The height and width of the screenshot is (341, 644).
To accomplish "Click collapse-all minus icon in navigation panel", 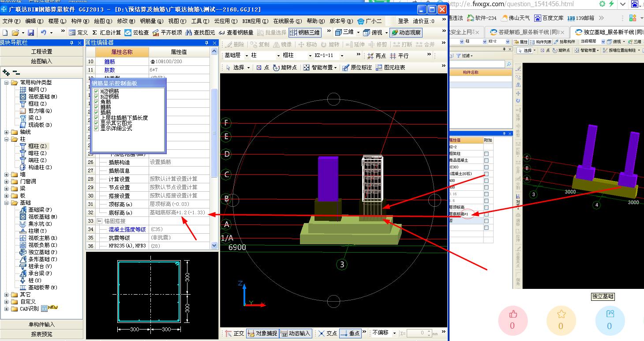I will point(16,72).
